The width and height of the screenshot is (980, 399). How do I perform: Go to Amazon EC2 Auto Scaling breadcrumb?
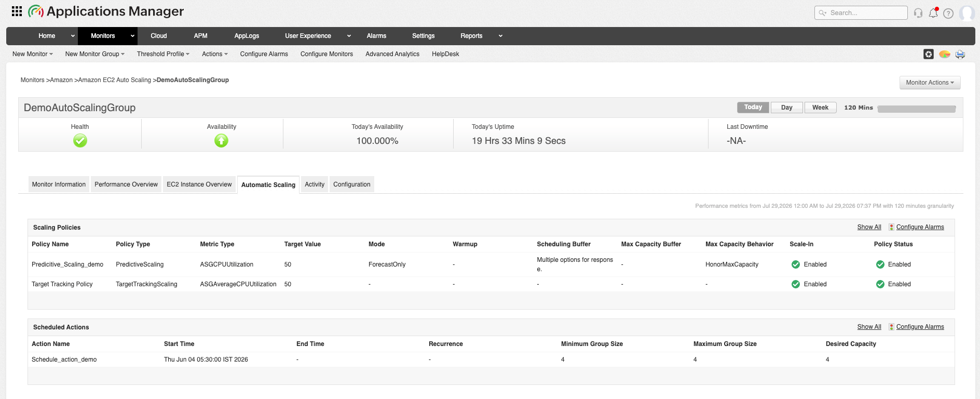pos(115,80)
